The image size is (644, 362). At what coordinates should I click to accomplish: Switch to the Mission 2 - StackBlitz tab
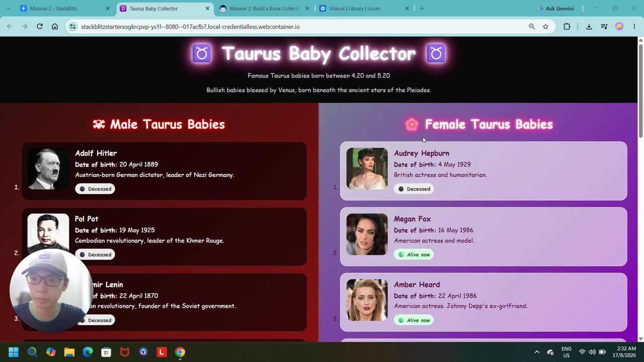65,9
